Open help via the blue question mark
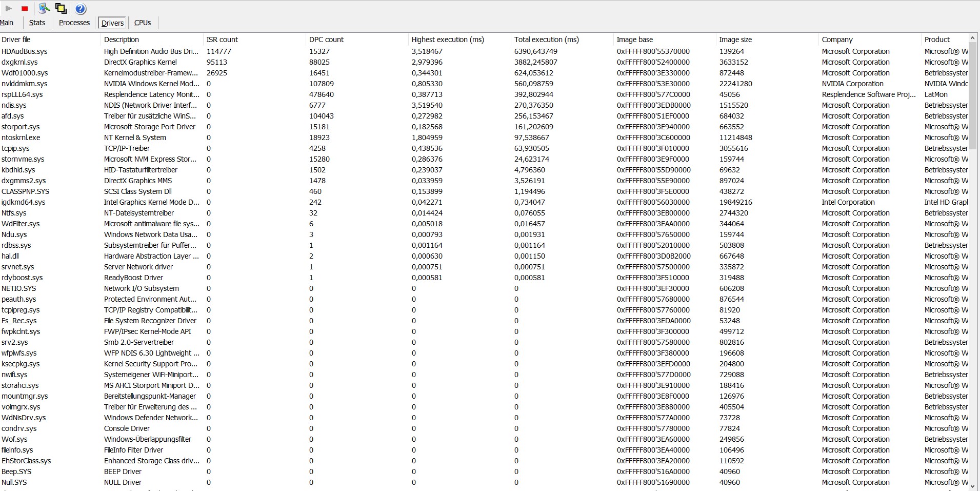The width and height of the screenshot is (980, 491). (x=81, y=8)
